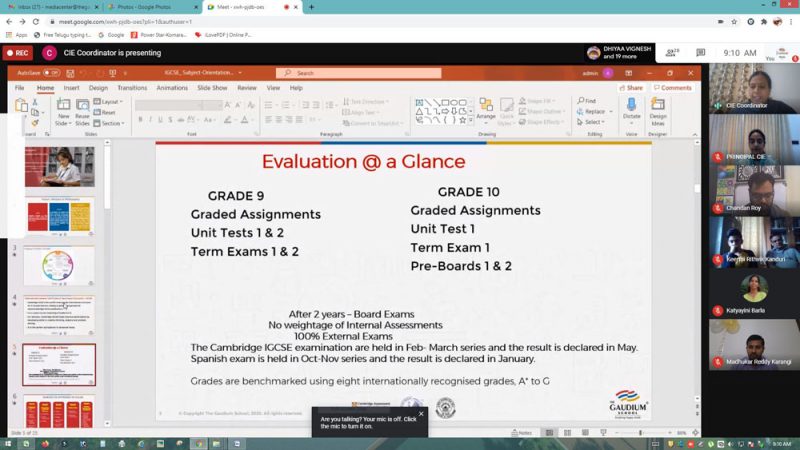Open the Apps bookmark in Chrome
The width and height of the screenshot is (800, 450).
17,35
